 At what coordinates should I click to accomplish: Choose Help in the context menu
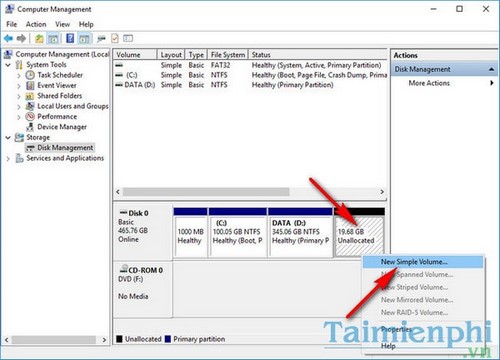tap(423, 346)
